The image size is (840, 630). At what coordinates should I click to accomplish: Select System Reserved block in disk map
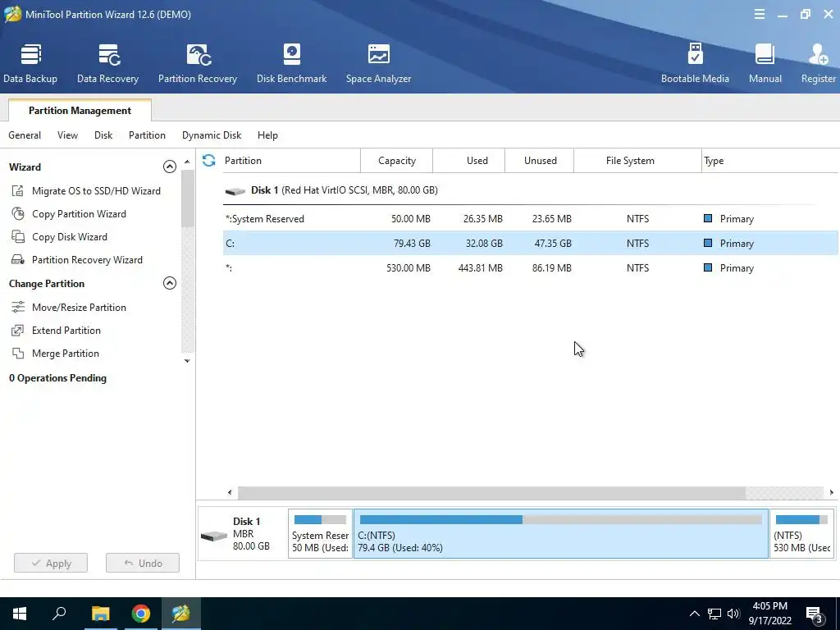pos(321,533)
